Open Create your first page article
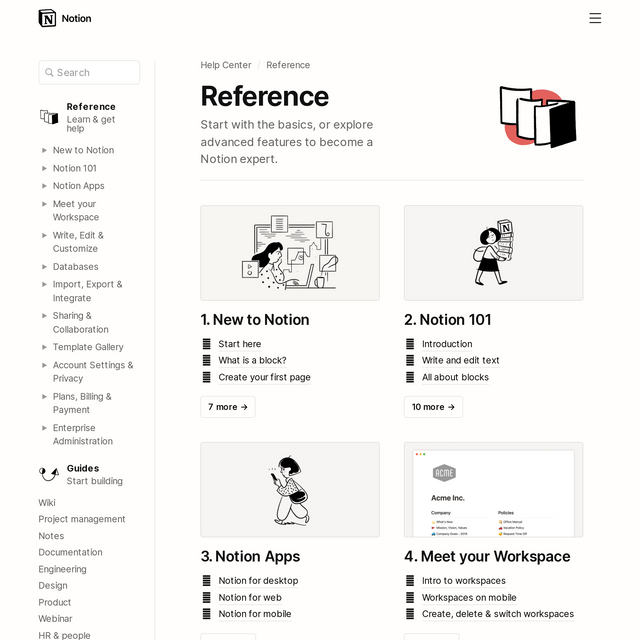This screenshot has width=640, height=640. pos(264,377)
